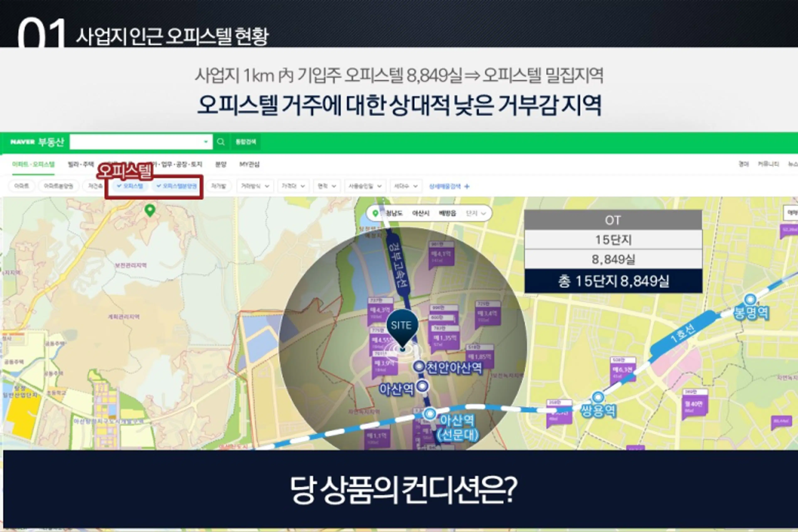Click the 봉명역 station label
This screenshot has height=532, width=798.
point(751,313)
